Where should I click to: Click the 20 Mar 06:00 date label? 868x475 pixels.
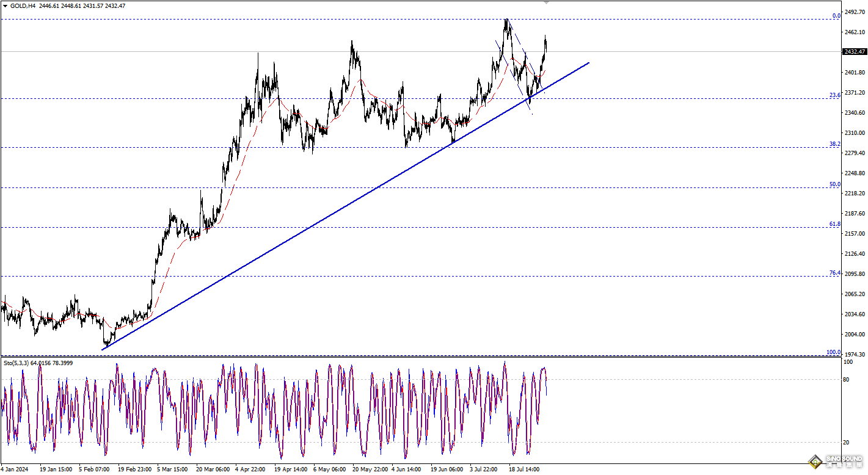click(x=212, y=470)
